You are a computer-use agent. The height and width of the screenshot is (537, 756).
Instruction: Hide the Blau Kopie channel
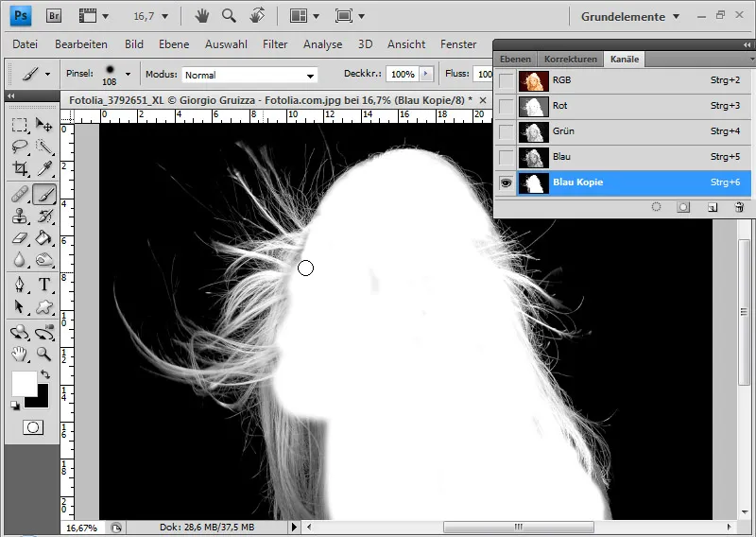pyautogui.click(x=506, y=182)
